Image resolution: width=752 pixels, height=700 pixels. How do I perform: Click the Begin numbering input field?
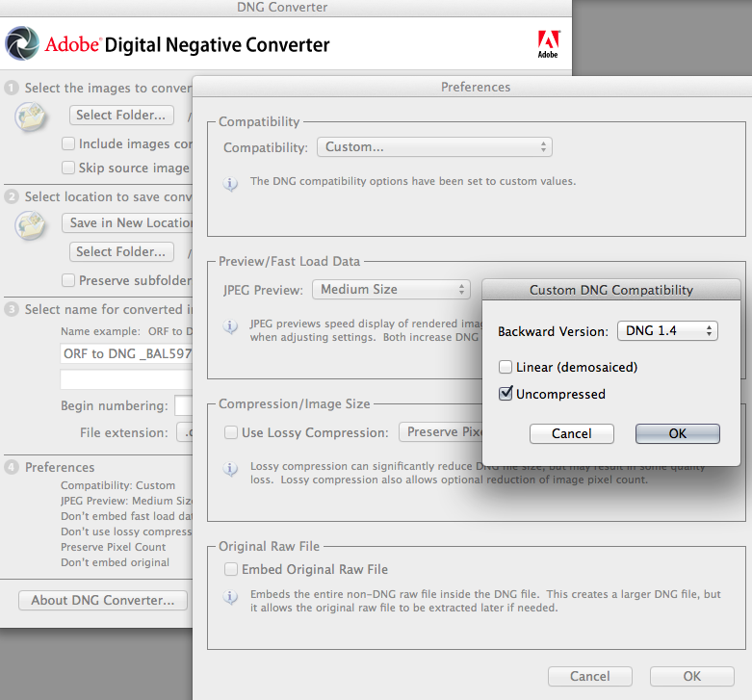pos(184,405)
